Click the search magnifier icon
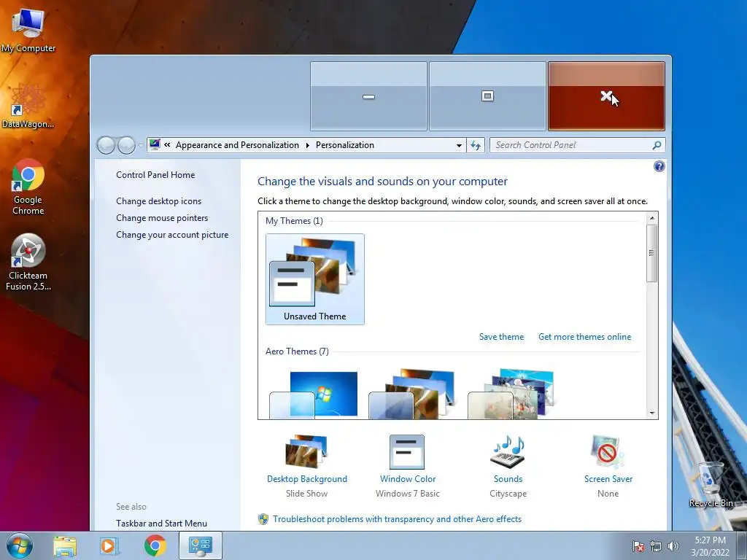 657,145
